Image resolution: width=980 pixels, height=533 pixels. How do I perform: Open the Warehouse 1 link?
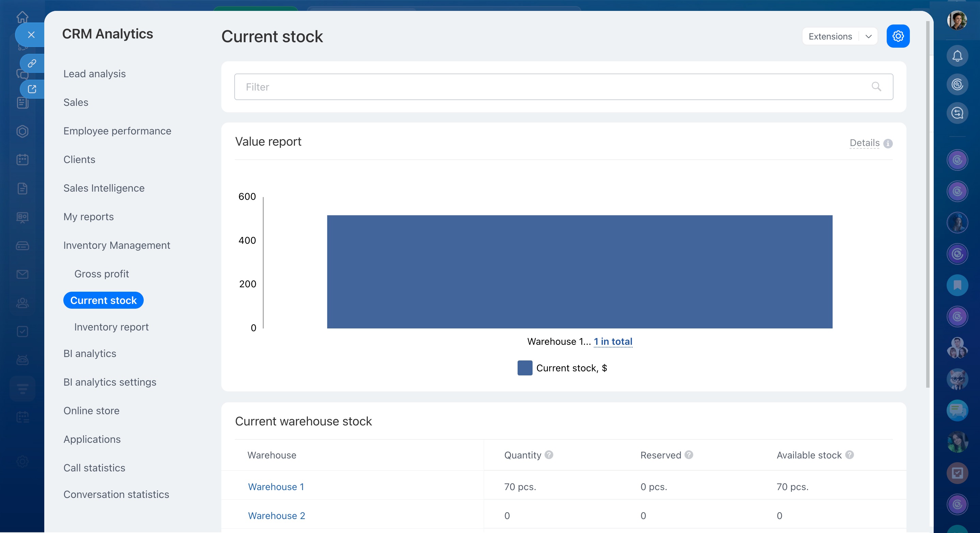(276, 487)
